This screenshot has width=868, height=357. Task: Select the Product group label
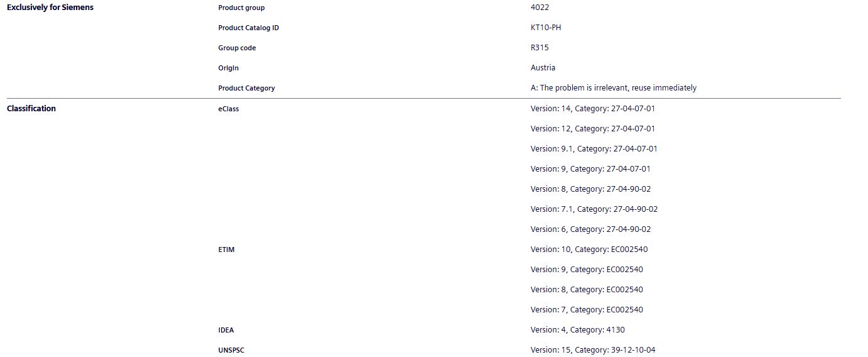[x=241, y=8]
